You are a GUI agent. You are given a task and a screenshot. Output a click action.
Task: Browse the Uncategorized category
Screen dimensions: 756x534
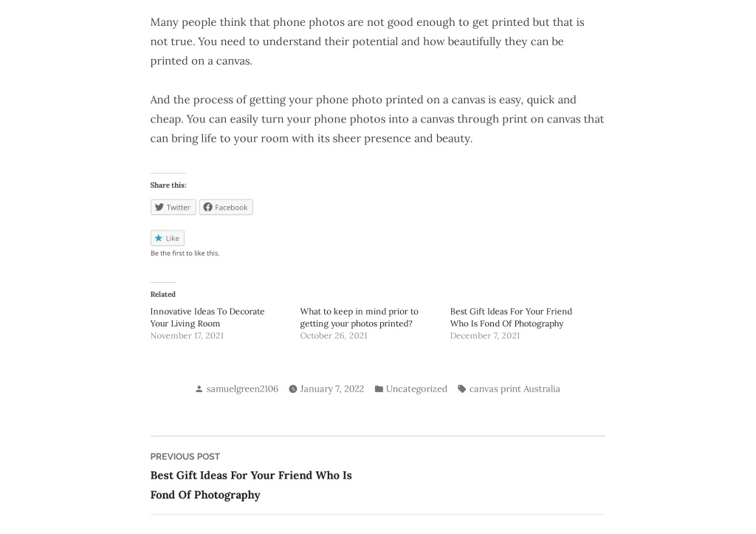416,388
